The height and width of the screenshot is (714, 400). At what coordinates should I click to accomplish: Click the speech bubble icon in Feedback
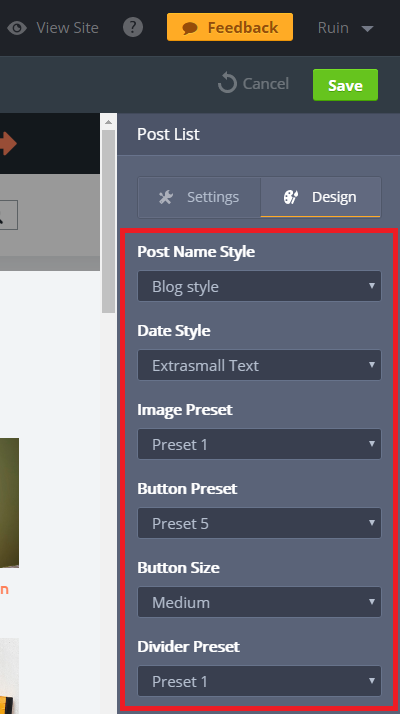pos(190,28)
